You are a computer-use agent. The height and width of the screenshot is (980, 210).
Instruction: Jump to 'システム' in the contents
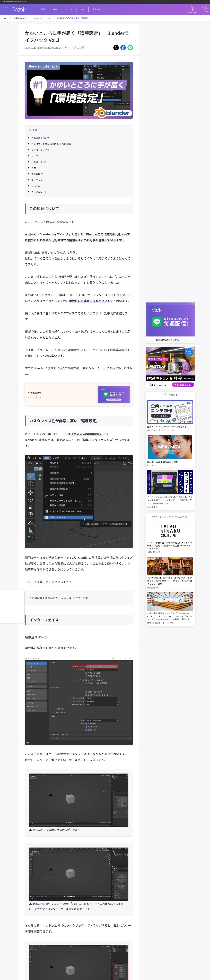pyautogui.click(x=36, y=186)
